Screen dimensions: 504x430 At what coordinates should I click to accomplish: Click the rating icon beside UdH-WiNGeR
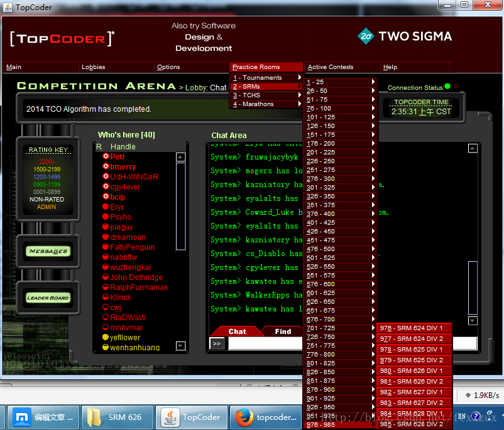pyautogui.click(x=106, y=176)
